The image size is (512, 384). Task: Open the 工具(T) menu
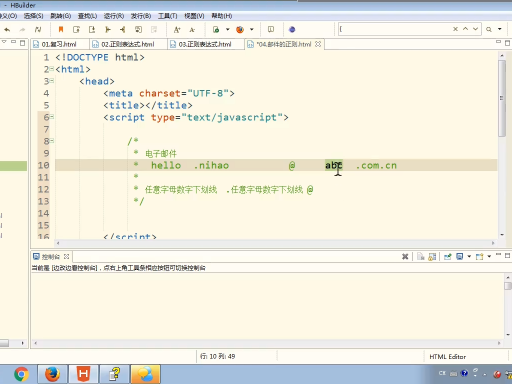[x=167, y=16]
